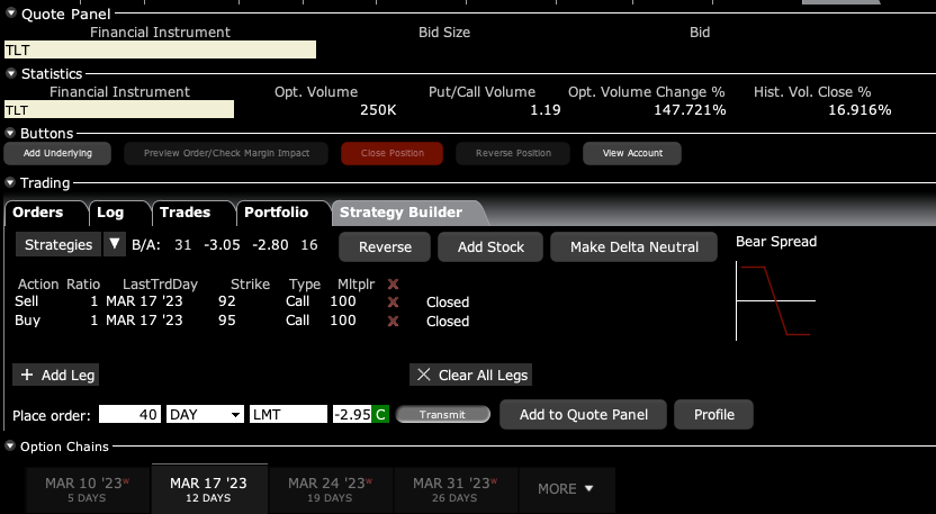Click the Reverse button in Strategy Builder

click(385, 247)
